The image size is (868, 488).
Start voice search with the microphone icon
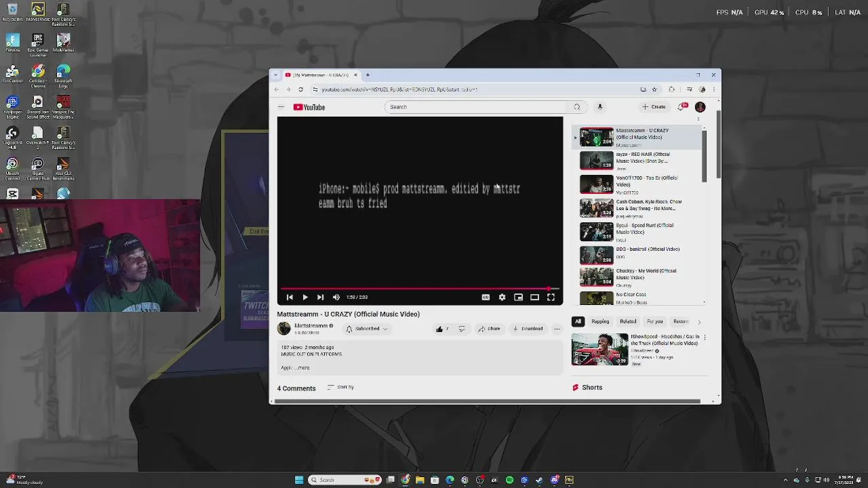pyautogui.click(x=600, y=107)
